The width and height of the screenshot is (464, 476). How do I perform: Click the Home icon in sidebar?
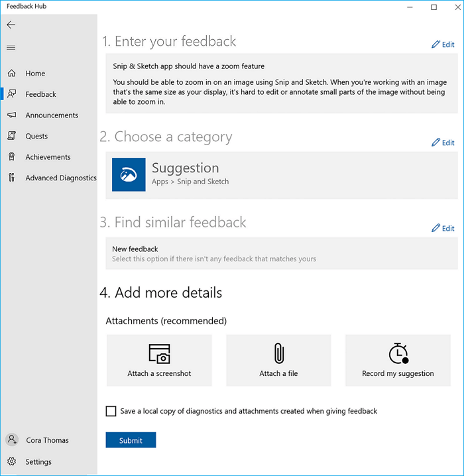(11, 74)
